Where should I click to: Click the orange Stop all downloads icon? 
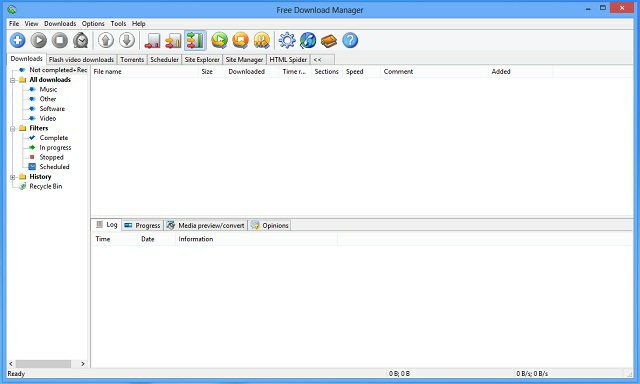coord(240,40)
